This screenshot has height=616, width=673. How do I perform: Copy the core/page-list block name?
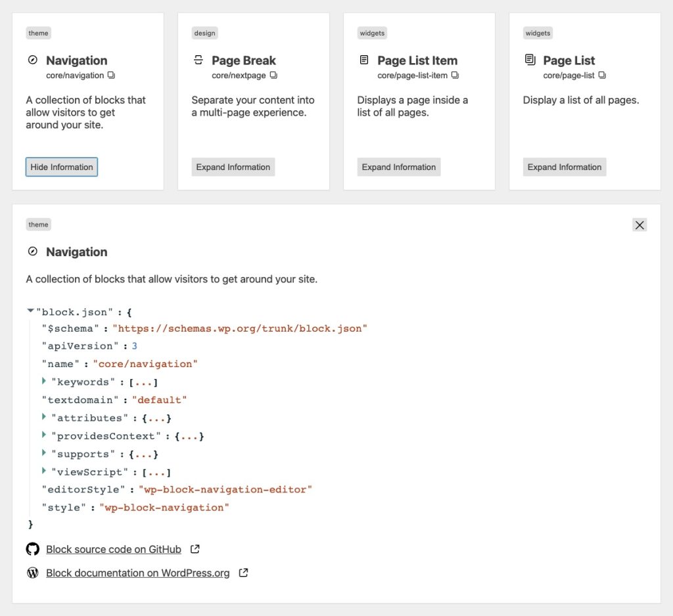(x=602, y=75)
